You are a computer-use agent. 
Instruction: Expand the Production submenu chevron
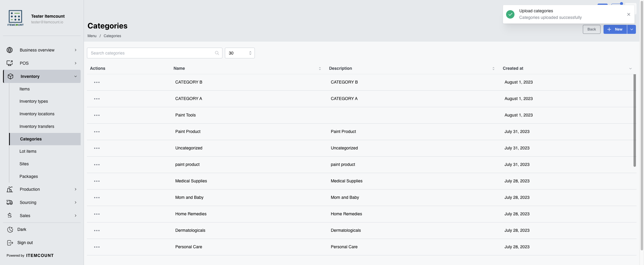tap(76, 189)
